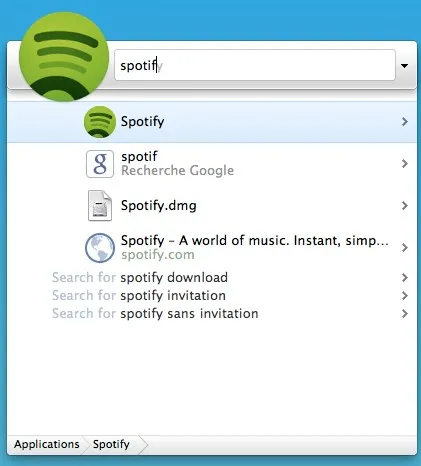Click the Spotify.dmg disk image icon
Screen dimensions: 421x466
(100, 206)
